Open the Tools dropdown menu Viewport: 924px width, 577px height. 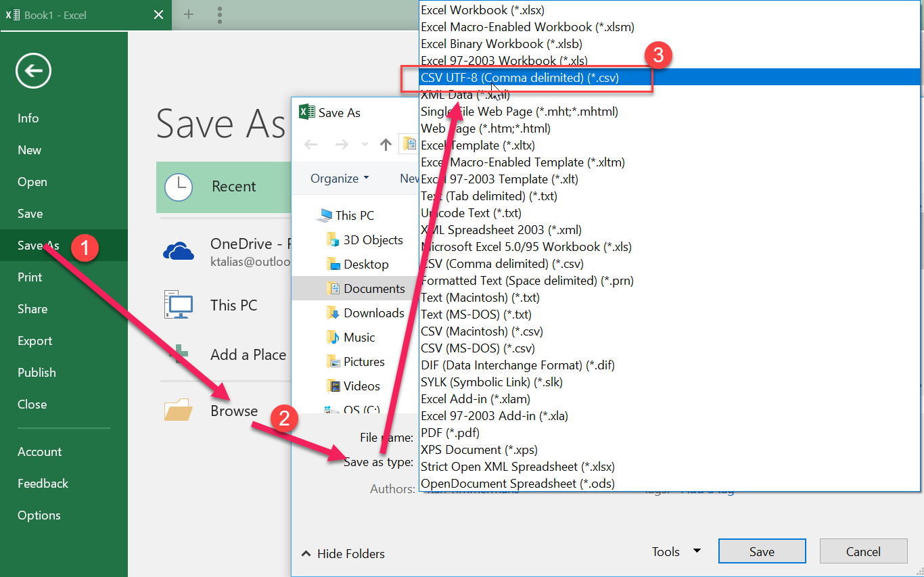click(x=676, y=551)
